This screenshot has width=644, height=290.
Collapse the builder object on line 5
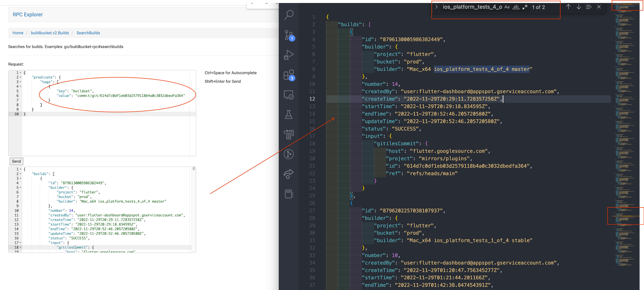pos(20,187)
